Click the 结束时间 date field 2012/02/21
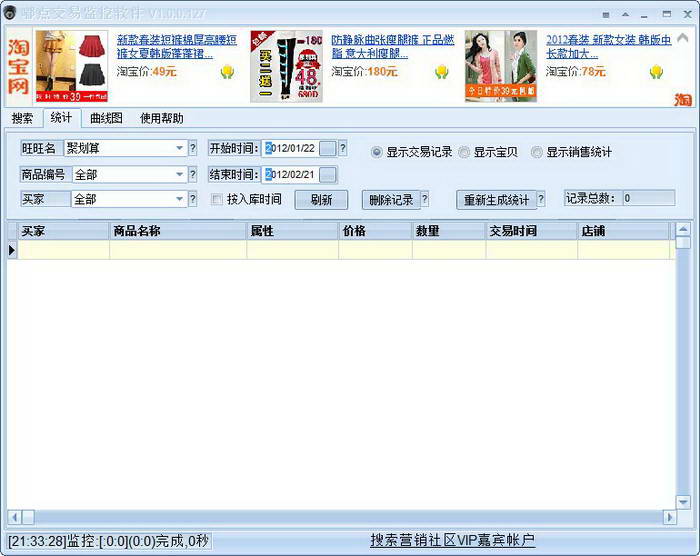 point(291,175)
